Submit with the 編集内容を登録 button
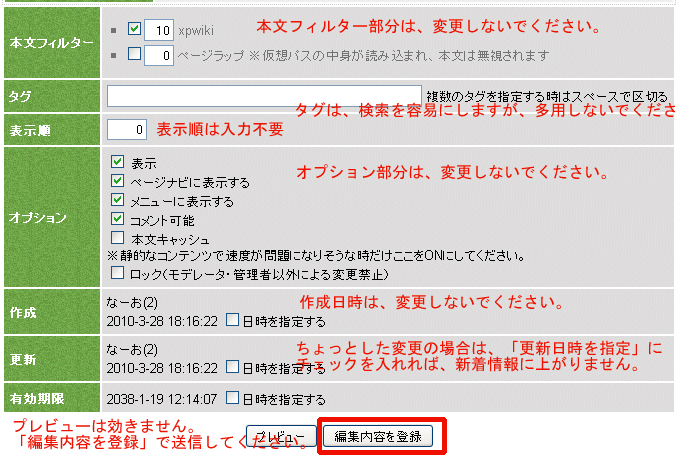Viewport: 680px width, 456px height. point(378,436)
